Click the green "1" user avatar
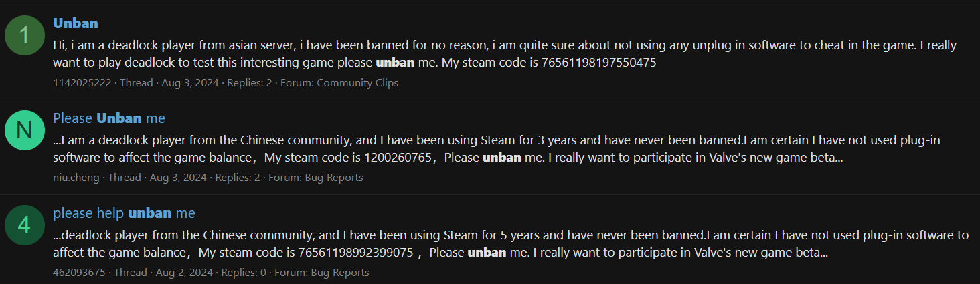Image resolution: width=980 pixels, height=284 pixels. coord(25,35)
